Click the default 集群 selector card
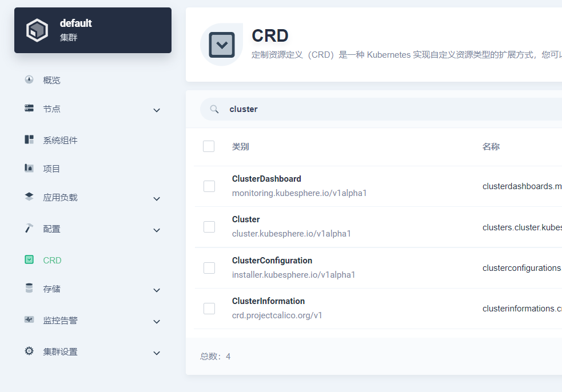 (x=93, y=30)
